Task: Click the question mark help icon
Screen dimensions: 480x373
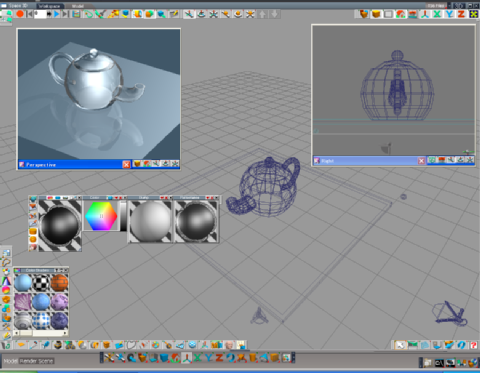Action: tap(473, 345)
